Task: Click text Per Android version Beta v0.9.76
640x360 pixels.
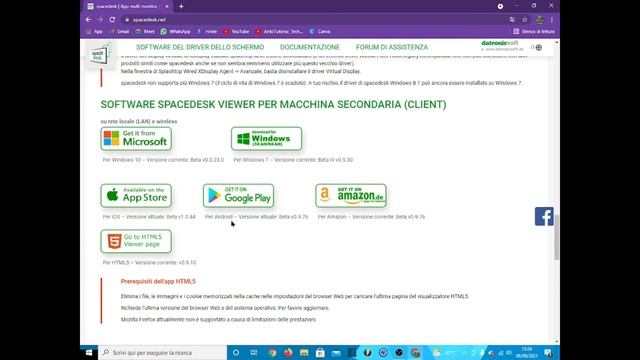Action: pos(256,217)
